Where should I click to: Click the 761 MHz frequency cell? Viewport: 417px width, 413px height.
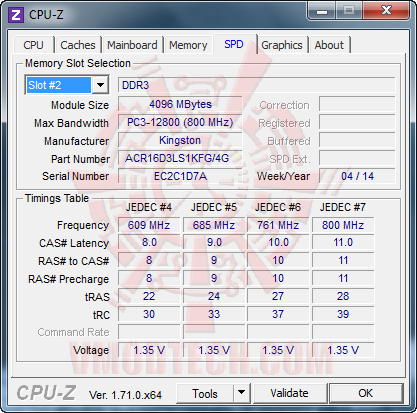coord(278,225)
